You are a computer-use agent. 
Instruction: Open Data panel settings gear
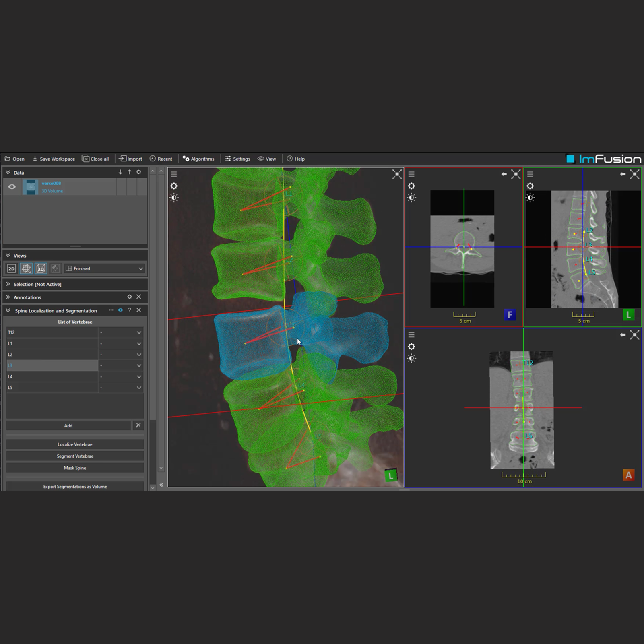tap(139, 172)
